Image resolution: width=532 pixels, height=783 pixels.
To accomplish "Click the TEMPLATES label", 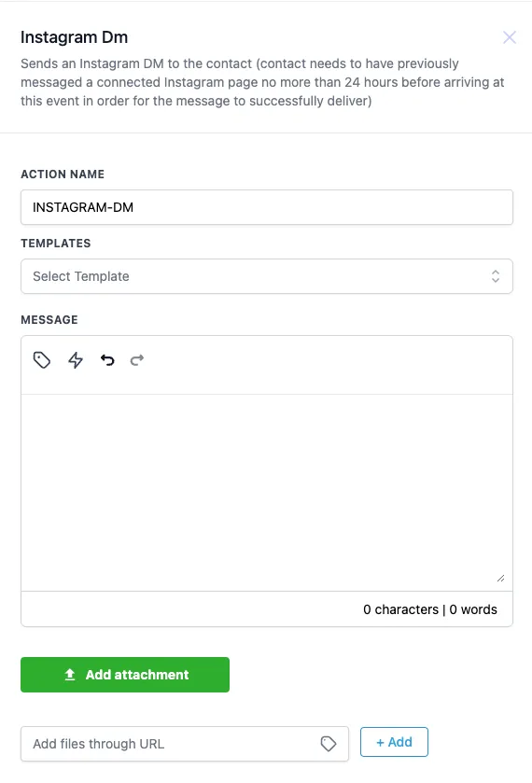I will point(55,244).
